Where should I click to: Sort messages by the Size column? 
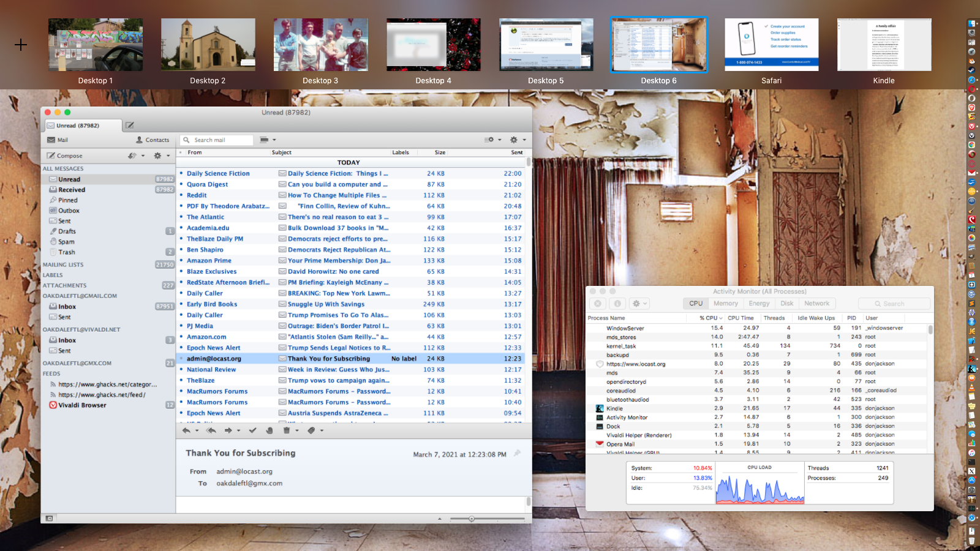440,152
